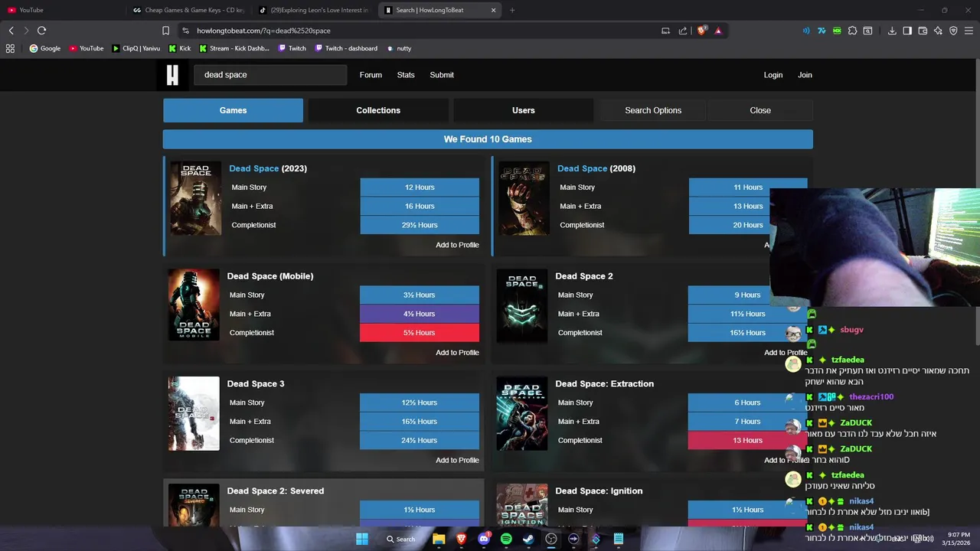This screenshot has height=551, width=980.
Task: Toggle the browser sidebar panel icon
Action: tap(907, 31)
